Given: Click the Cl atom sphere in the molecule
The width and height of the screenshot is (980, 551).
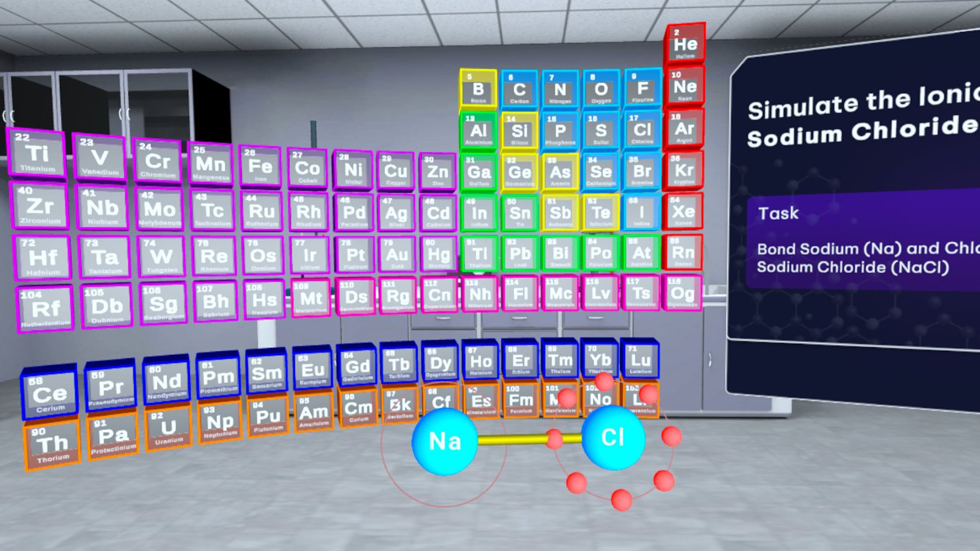Looking at the screenshot, I should tap(613, 438).
